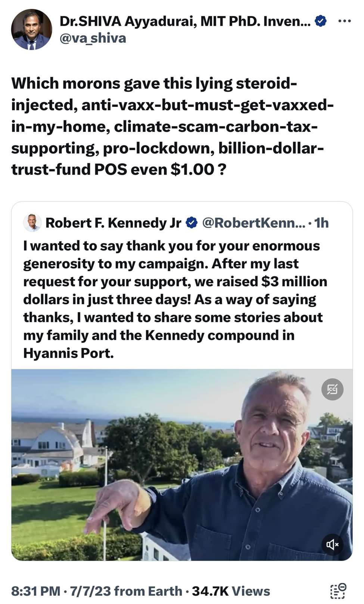Viewport: 364px width, 604px height.
Task: Open the @RobertKenn... handle in quoted post
Action: [x=253, y=223]
